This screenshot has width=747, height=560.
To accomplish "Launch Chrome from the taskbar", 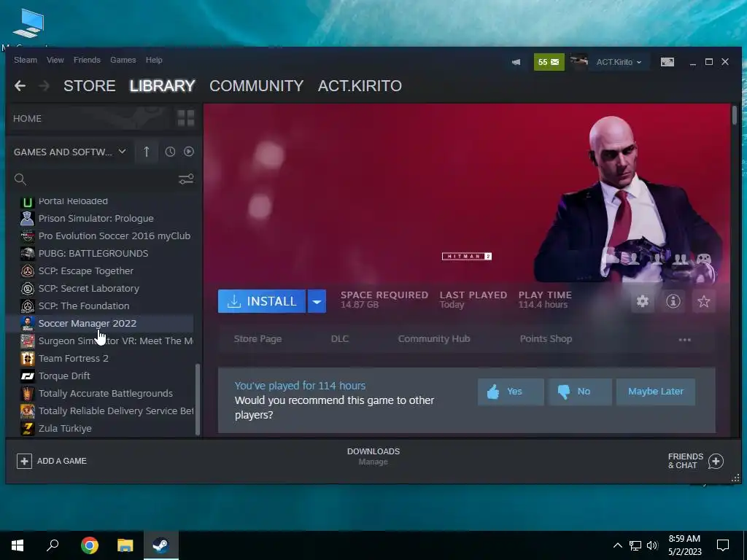I will pyautogui.click(x=89, y=545).
